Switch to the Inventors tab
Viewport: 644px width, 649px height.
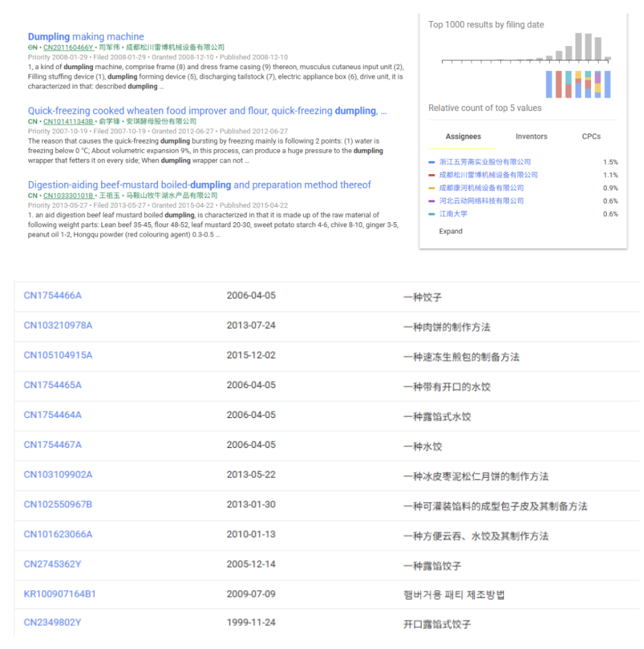pyautogui.click(x=531, y=136)
